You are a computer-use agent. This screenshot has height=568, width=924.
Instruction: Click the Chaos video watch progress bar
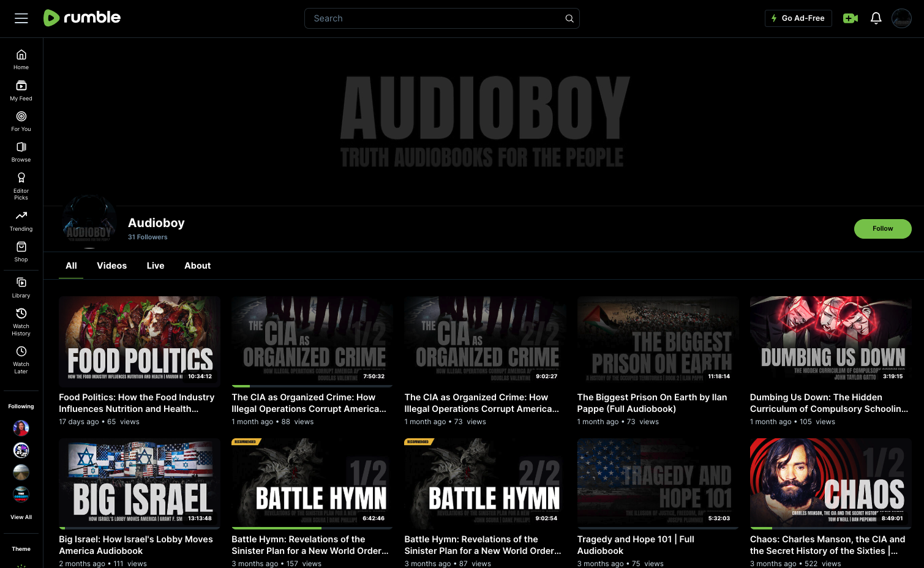[x=831, y=528]
